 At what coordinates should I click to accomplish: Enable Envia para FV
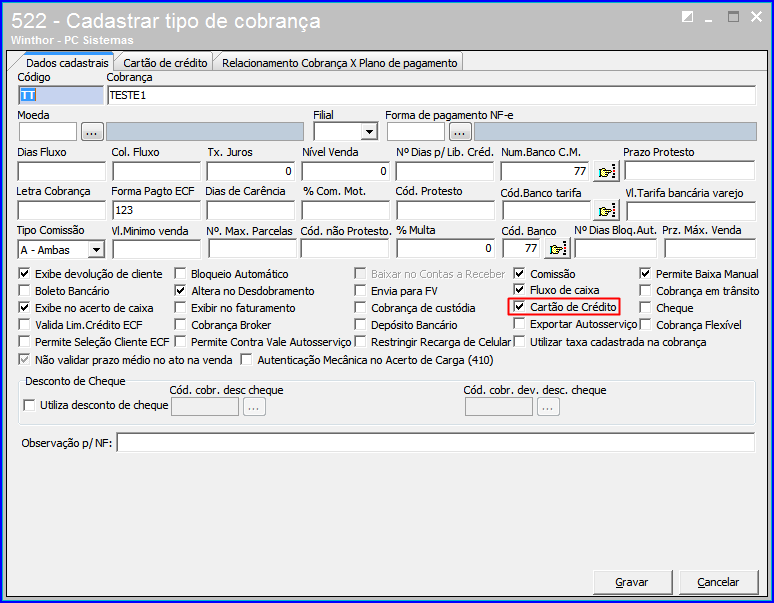360,290
